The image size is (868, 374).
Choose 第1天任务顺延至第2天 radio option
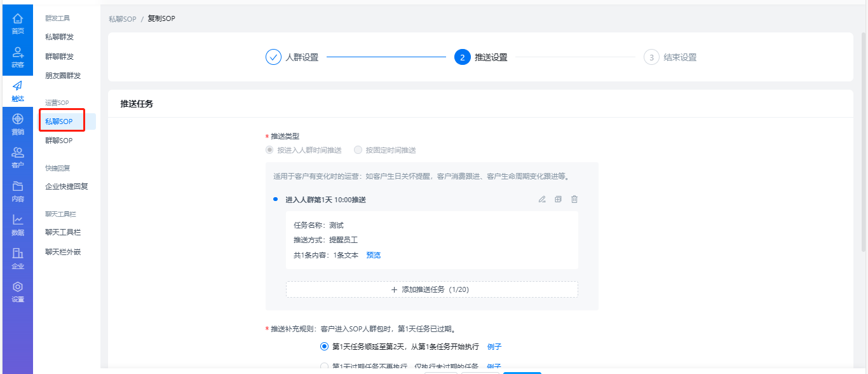(324, 347)
